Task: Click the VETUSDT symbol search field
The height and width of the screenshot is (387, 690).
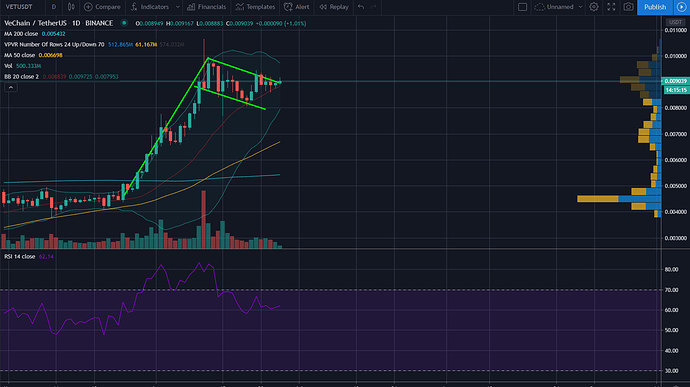Action: point(19,7)
